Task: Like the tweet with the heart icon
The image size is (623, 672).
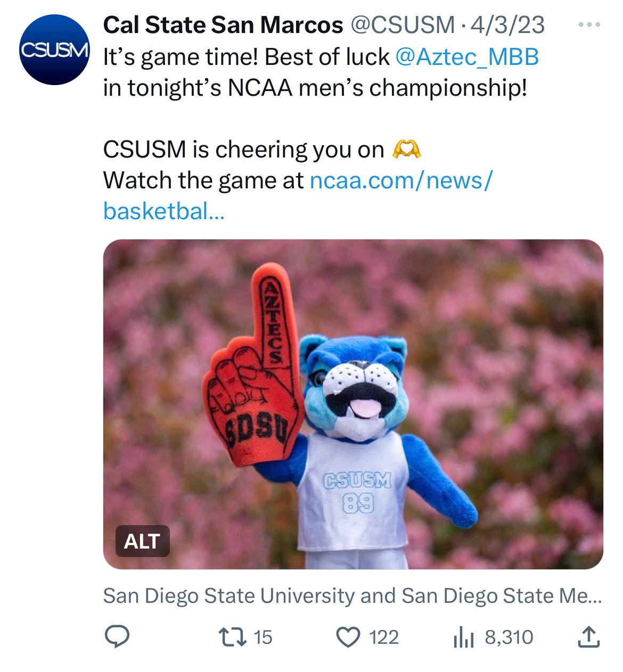Action: tap(348, 637)
